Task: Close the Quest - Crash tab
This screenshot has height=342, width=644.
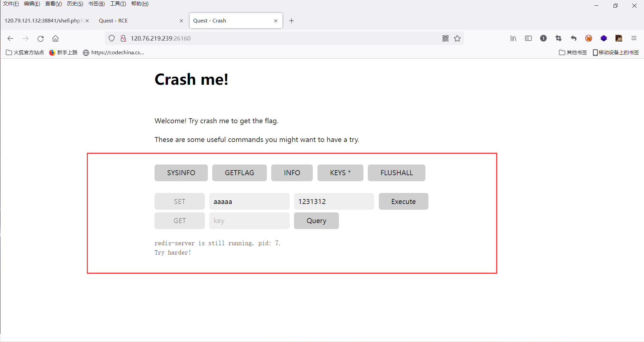Action: click(276, 21)
